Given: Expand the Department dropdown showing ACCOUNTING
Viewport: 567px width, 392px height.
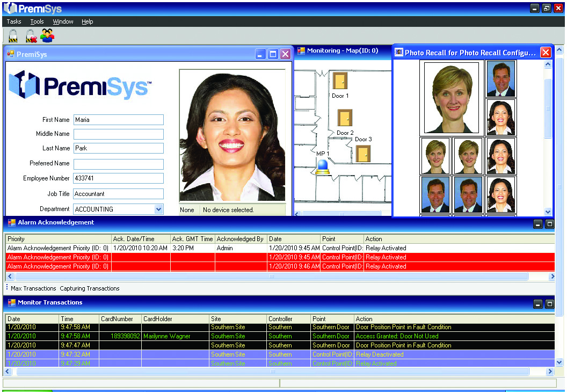Looking at the screenshot, I should pyautogui.click(x=158, y=209).
